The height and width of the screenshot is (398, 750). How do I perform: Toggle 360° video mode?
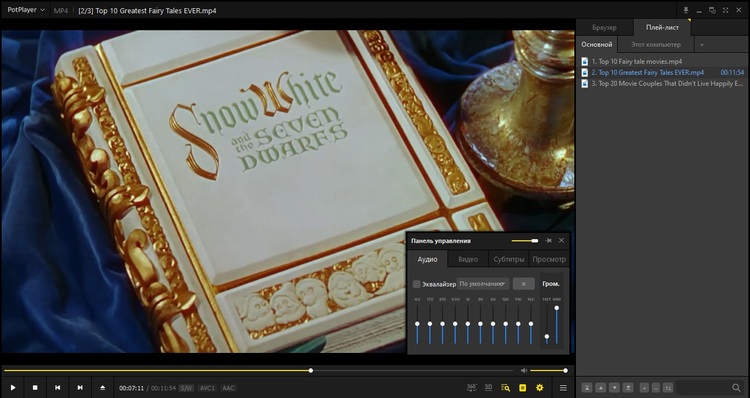point(472,387)
